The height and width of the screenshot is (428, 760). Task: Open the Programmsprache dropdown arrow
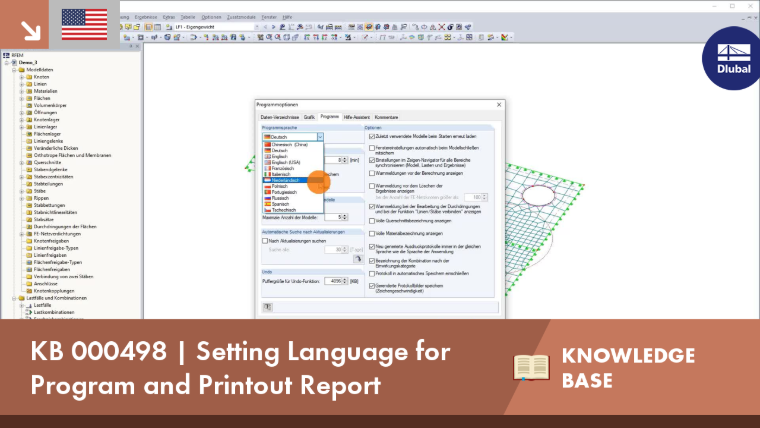[x=320, y=137]
